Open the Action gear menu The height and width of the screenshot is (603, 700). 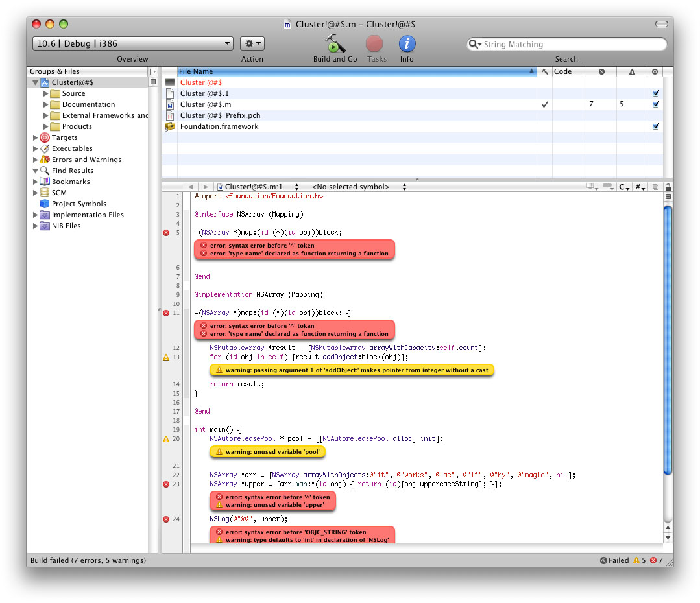tap(252, 43)
